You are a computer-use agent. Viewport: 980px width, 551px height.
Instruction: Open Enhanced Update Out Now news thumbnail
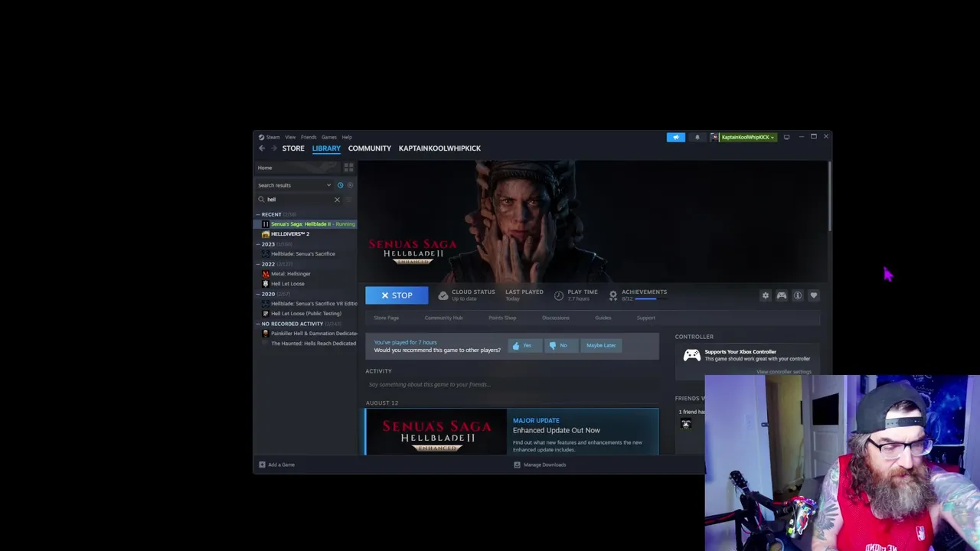(436, 432)
